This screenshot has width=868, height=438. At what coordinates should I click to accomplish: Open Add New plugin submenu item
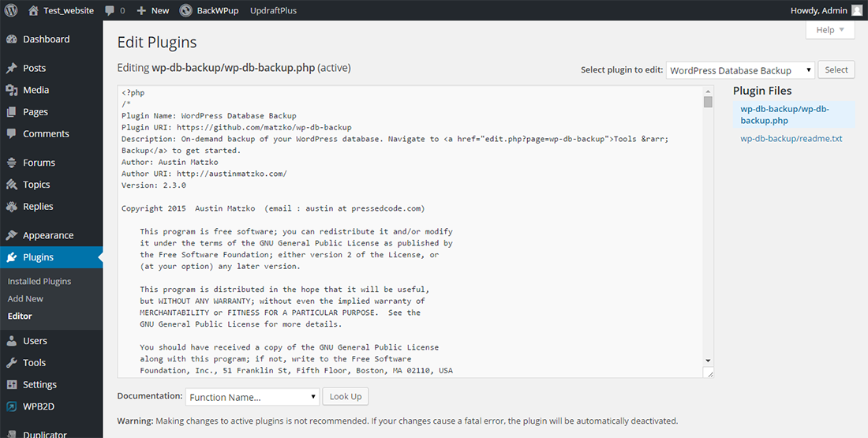tap(25, 298)
